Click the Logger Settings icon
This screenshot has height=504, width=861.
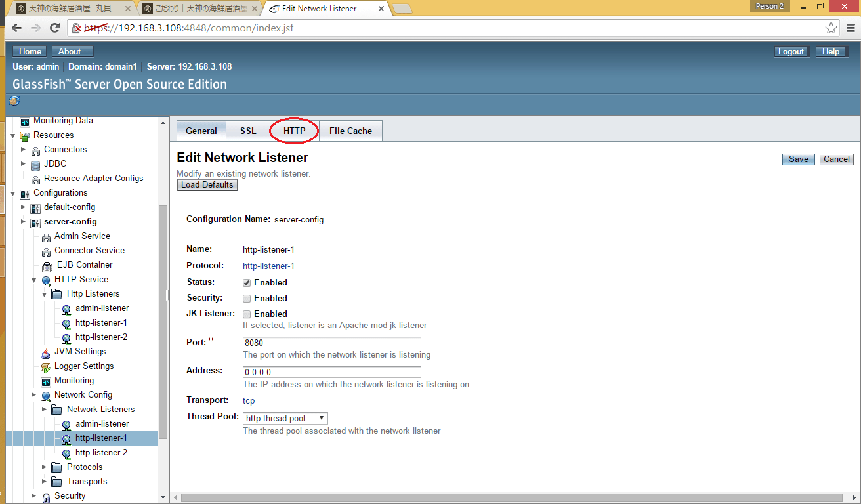click(x=46, y=367)
